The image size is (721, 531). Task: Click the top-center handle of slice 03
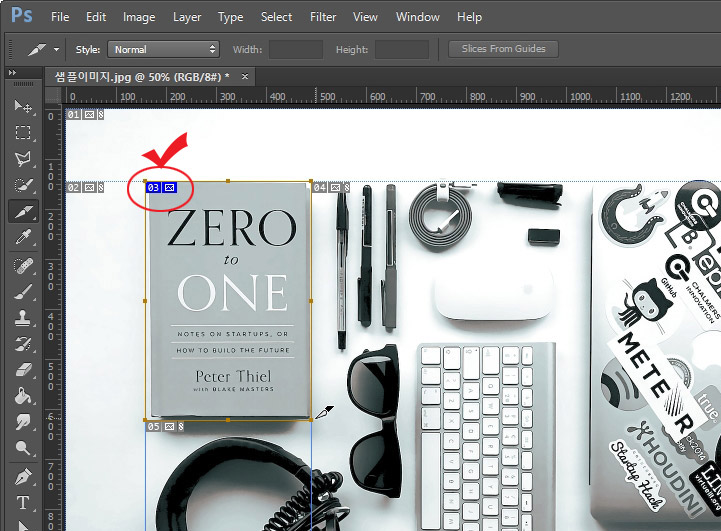click(x=229, y=181)
